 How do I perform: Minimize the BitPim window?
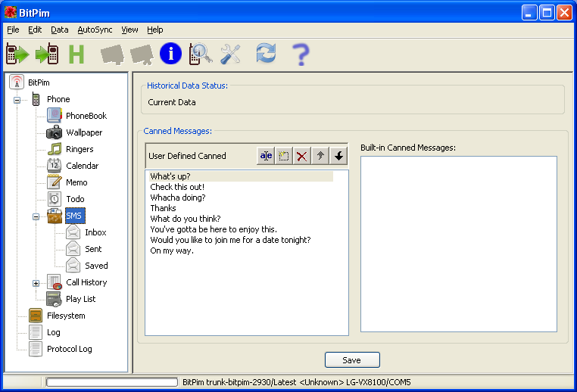[529, 13]
